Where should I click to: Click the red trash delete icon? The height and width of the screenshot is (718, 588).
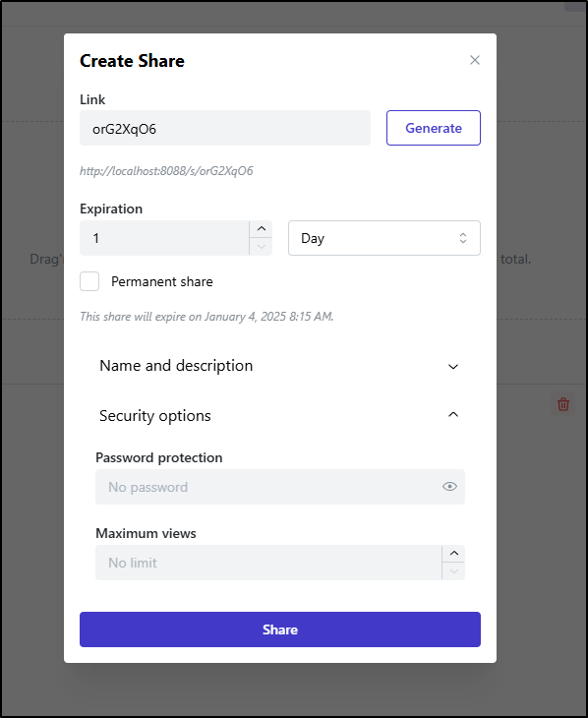coord(562,404)
